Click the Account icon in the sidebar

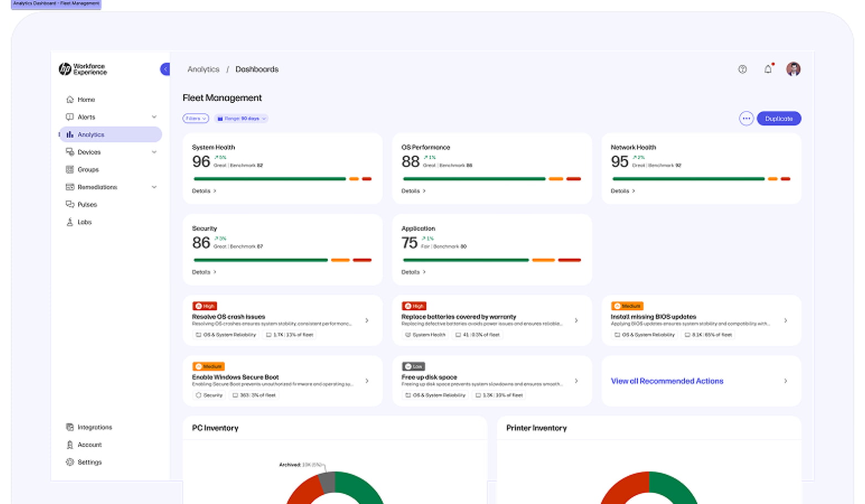coord(69,444)
